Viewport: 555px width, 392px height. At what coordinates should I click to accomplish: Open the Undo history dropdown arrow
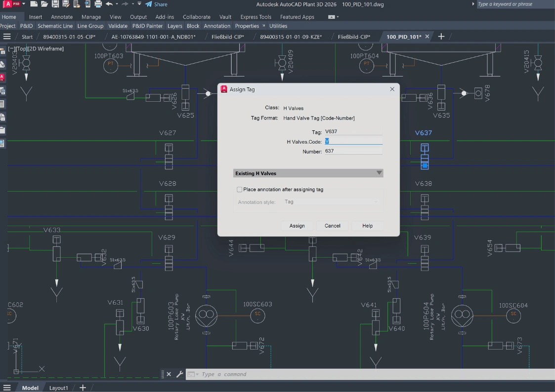[117, 4]
